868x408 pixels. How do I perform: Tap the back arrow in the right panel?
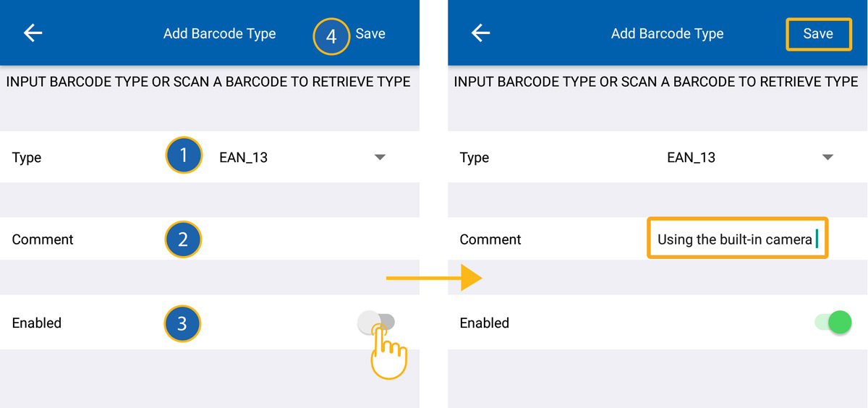[x=481, y=33]
